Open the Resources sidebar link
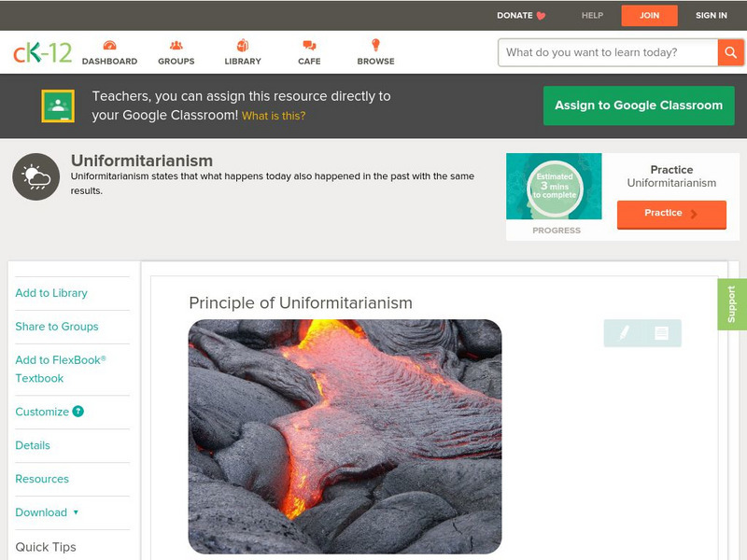 tap(42, 479)
